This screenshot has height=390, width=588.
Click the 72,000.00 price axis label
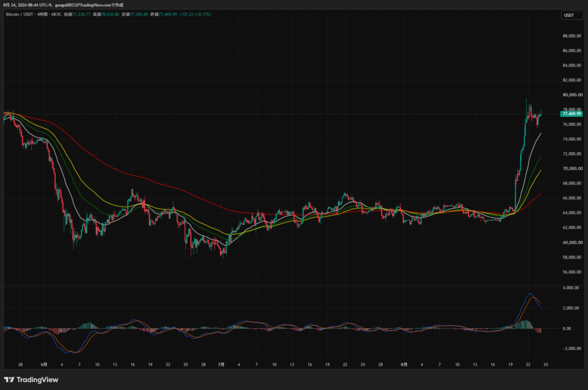572,154
